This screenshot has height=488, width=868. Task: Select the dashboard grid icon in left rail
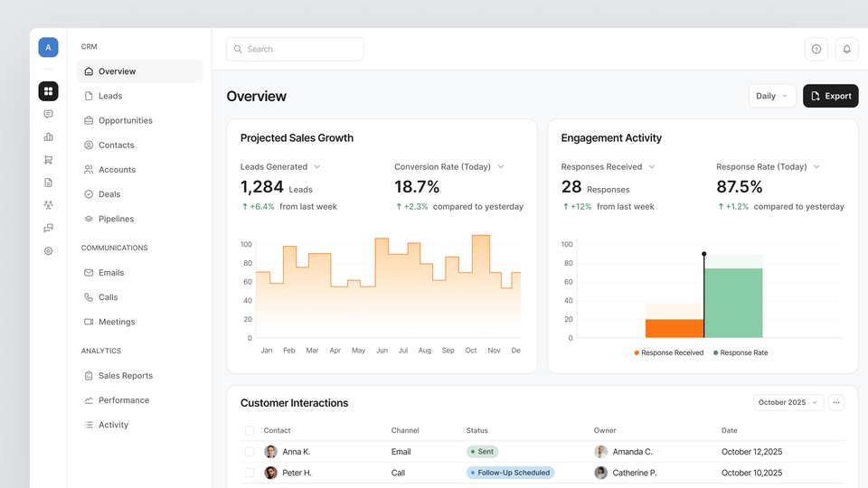tap(48, 91)
